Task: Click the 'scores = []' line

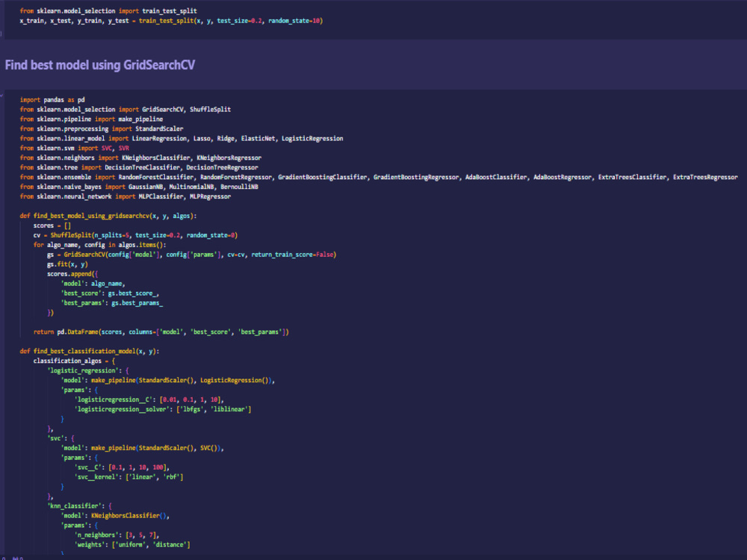Action: pyautogui.click(x=52, y=225)
